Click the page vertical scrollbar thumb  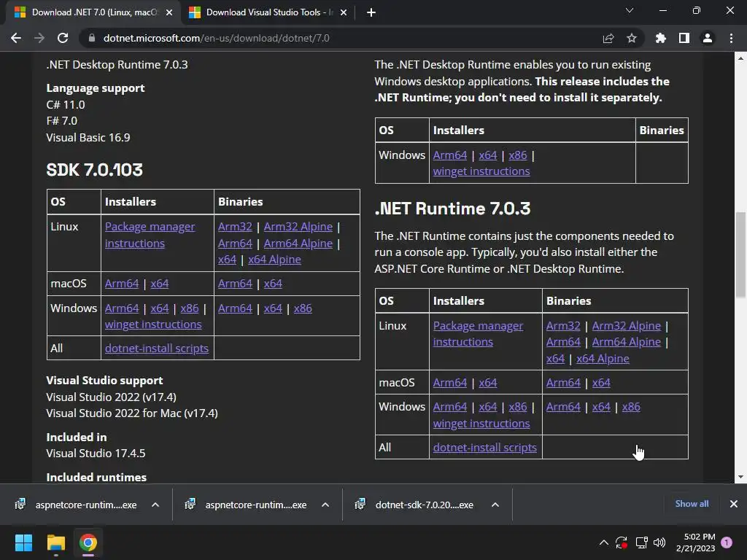click(x=740, y=254)
